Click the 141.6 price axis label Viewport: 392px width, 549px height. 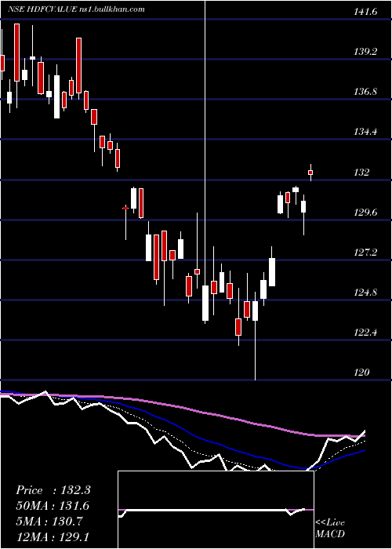pos(365,12)
